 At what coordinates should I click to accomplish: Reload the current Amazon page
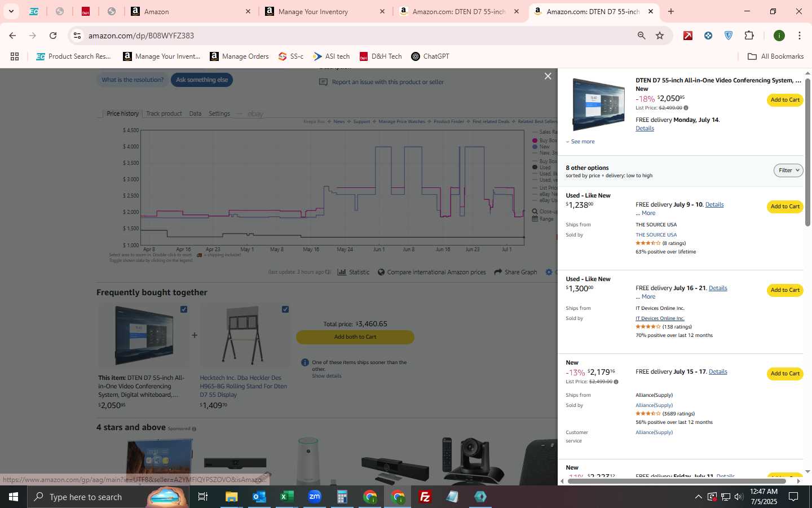53,36
